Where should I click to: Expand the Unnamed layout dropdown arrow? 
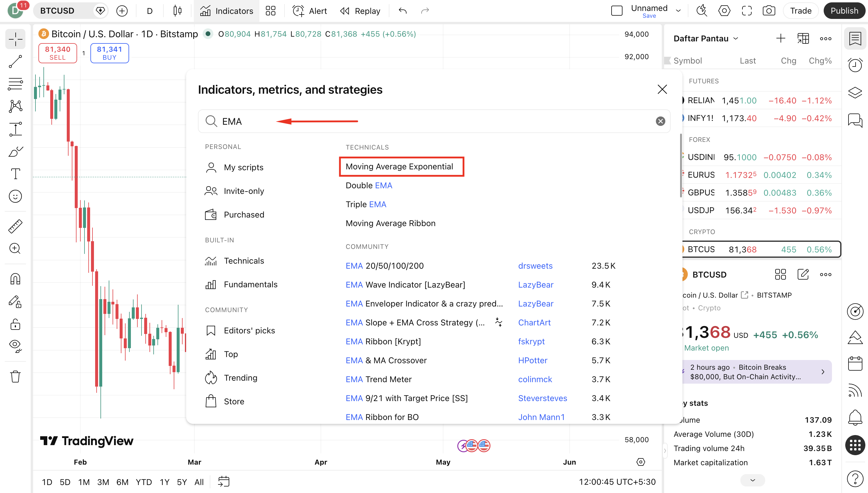click(x=678, y=11)
